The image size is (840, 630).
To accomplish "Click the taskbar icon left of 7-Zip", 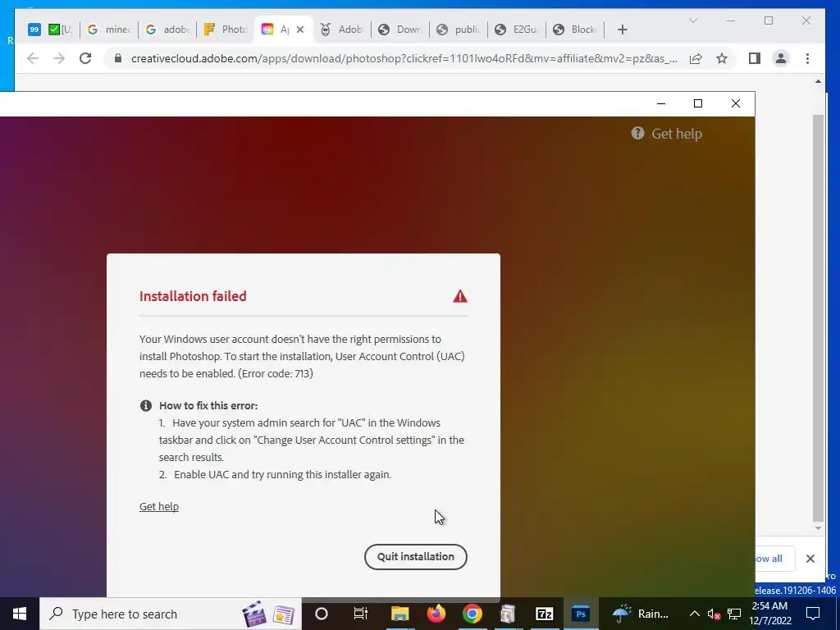I will 507,614.
